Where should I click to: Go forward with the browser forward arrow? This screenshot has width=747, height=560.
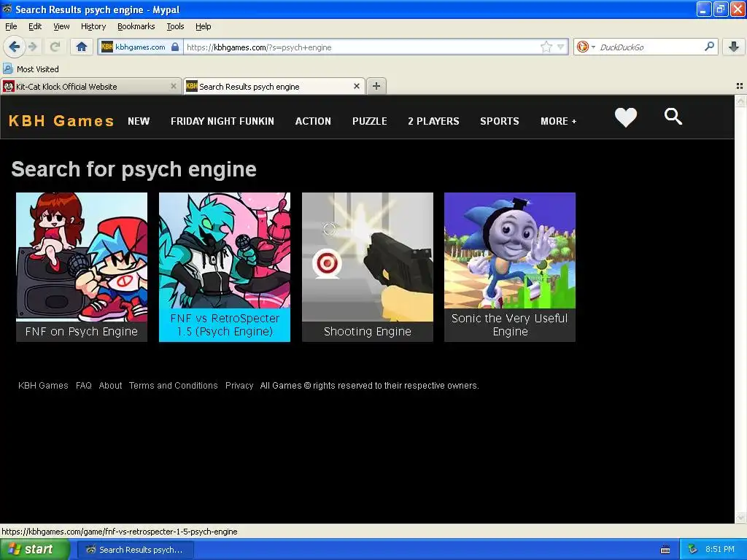(33, 47)
